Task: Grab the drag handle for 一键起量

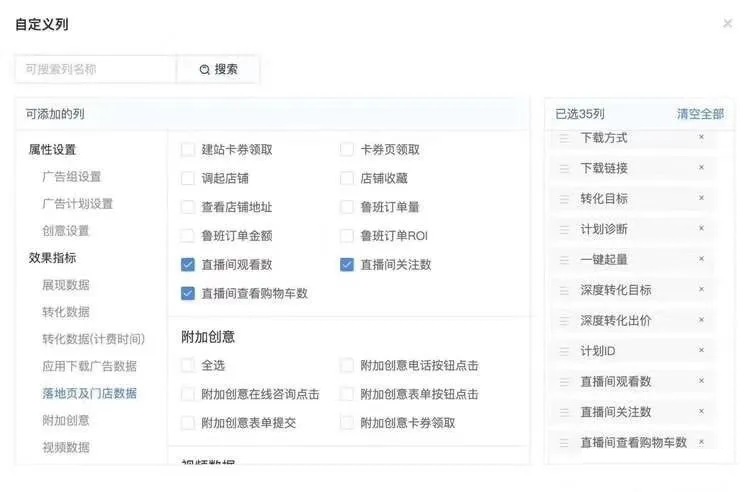Action: [x=564, y=260]
